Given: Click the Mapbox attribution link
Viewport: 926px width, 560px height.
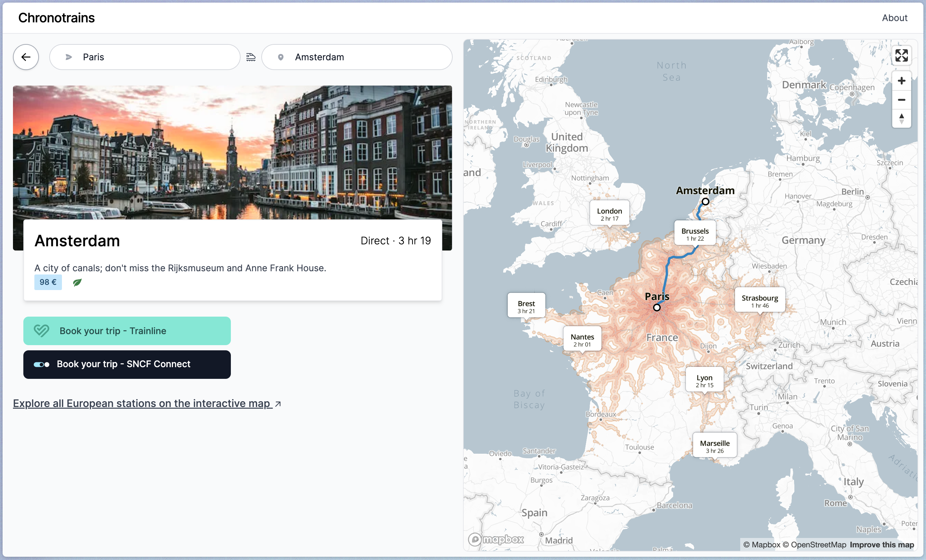Looking at the screenshot, I should (761, 544).
